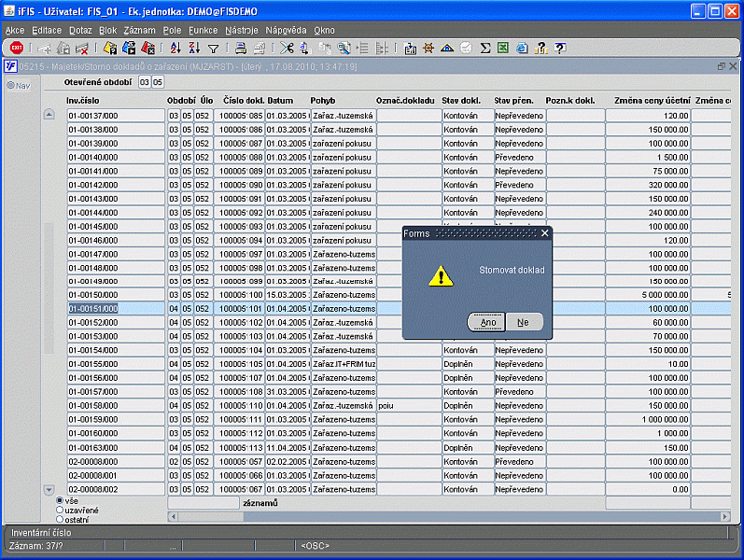744x560 pixels.
Task: Click the delete record icon with red X
Action: click(x=82, y=48)
